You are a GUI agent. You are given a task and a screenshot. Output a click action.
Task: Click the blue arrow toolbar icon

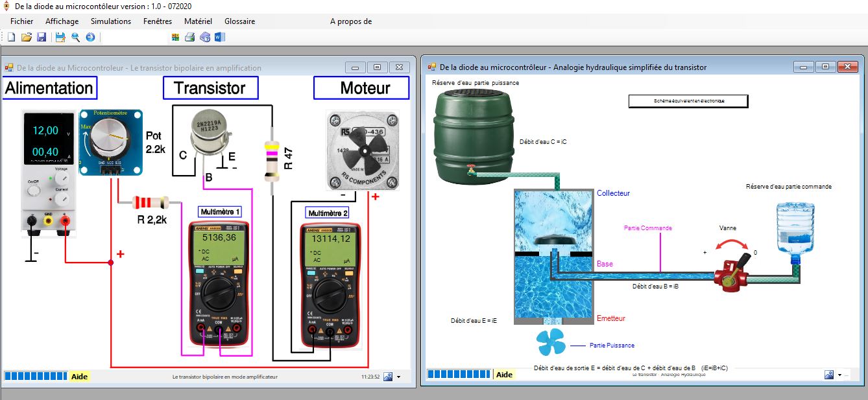tap(90, 37)
